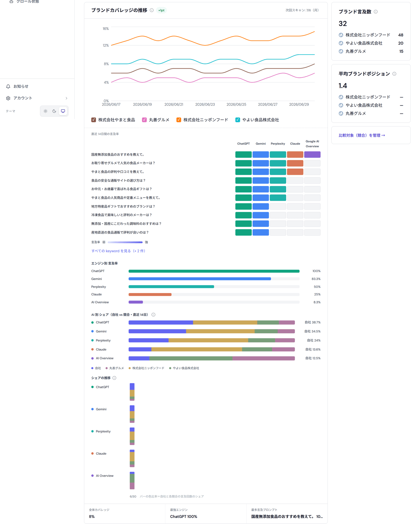This screenshot has height=524, width=420.
Task: Click the Gemini stacked bar in シェアの推移
Action: pyautogui.click(x=132, y=414)
